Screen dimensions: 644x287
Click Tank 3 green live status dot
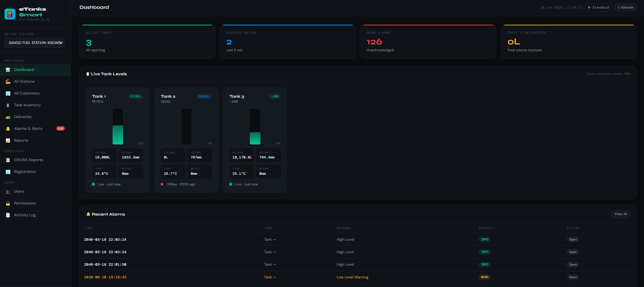point(230,184)
